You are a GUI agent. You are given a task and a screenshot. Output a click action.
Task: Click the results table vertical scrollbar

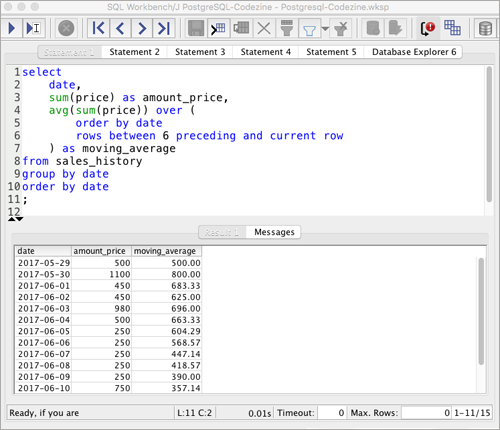pyautogui.click(x=481, y=311)
